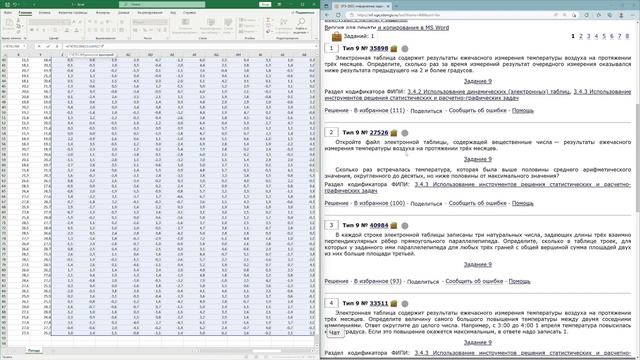Viewport: 640px width, 360px height.
Task: Close the active browser tab
Action: [388, 6]
